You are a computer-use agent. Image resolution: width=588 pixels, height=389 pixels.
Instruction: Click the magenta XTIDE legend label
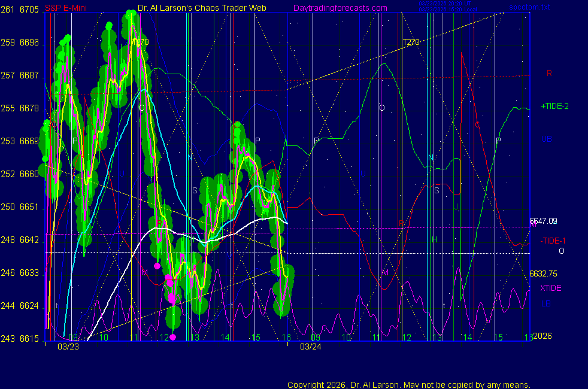click(551, 288)
